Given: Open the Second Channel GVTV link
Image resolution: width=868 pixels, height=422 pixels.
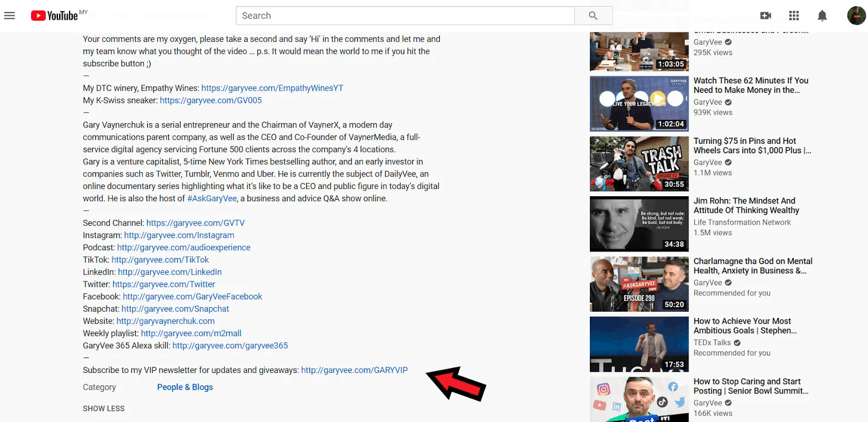Looking at the screenshot, I should coord(196,223).
